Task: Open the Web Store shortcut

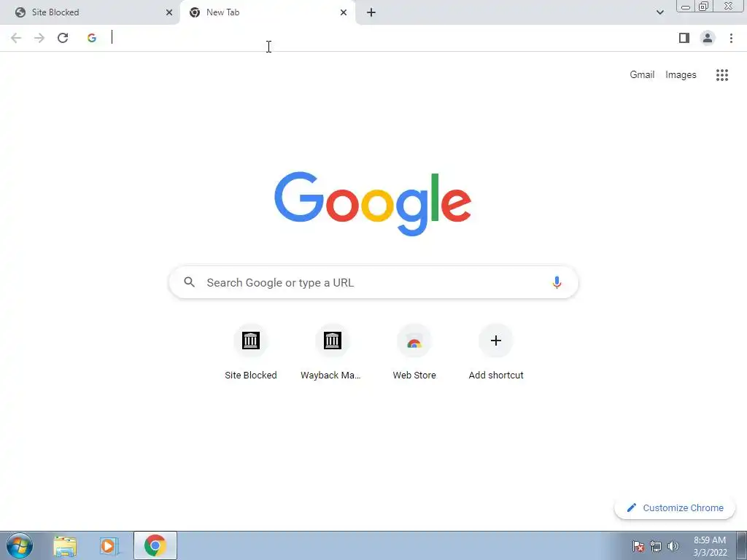Action: (414, 352)
